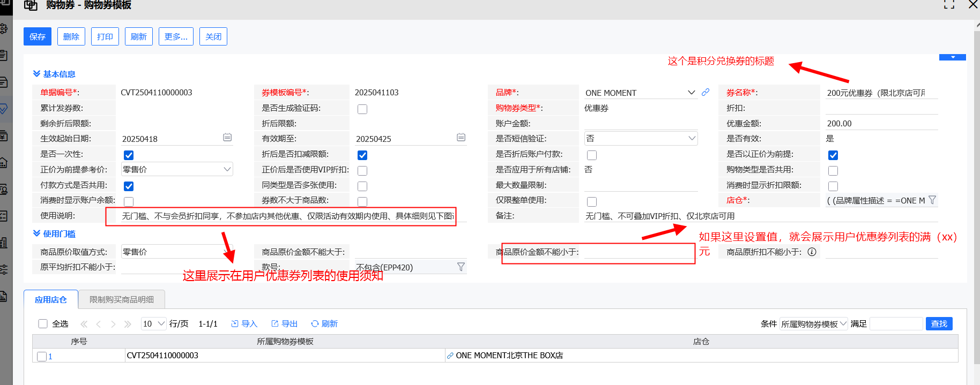Screen dimensions: 980x385
Task: Check the 全选 select-all checkbox
Action: tap(43, 323)
